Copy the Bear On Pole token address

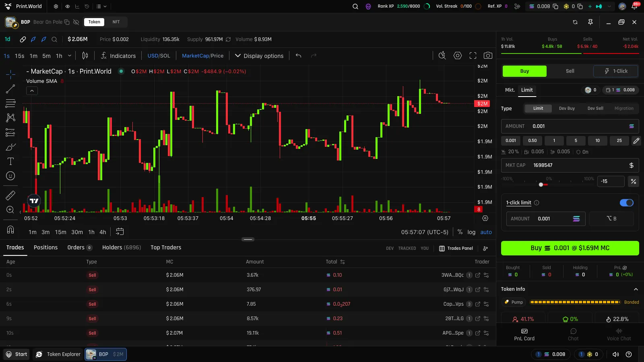click(67, 22)
